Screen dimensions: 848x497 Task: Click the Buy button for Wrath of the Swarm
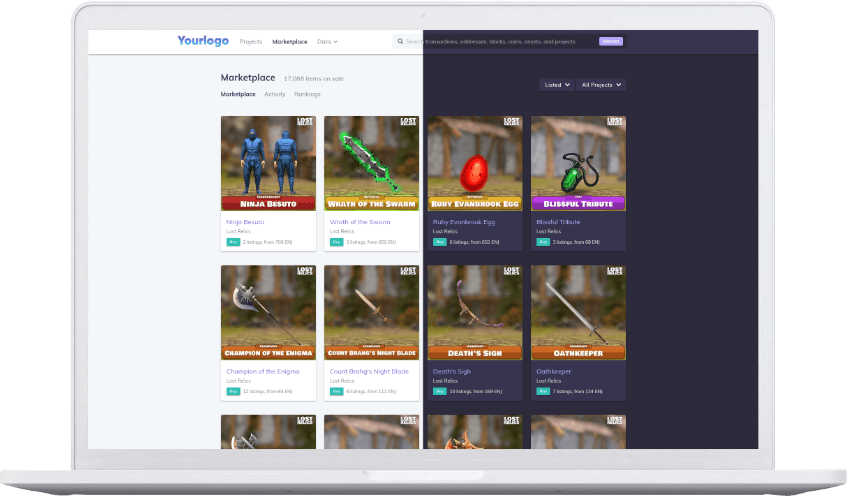pos(336,242)
